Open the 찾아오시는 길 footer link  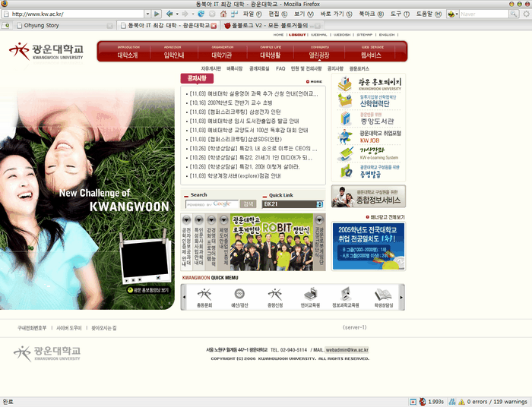click(104, 328)
